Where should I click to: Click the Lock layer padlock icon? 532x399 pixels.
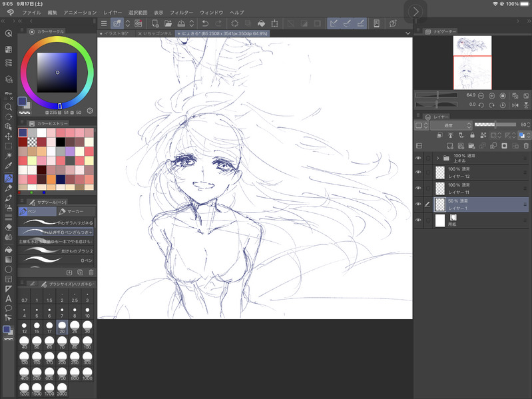tap(472, 135)
